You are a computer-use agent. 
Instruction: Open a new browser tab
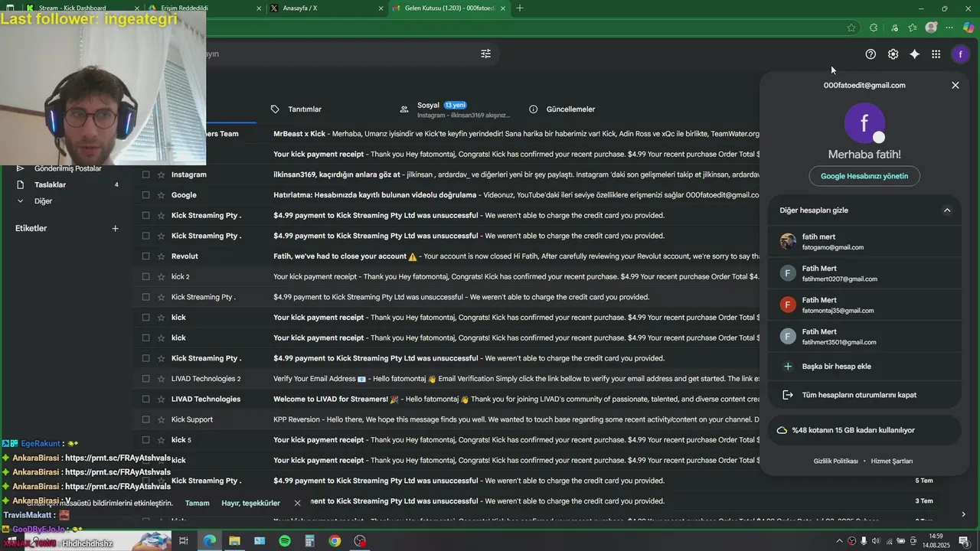[x=520, y=8]
